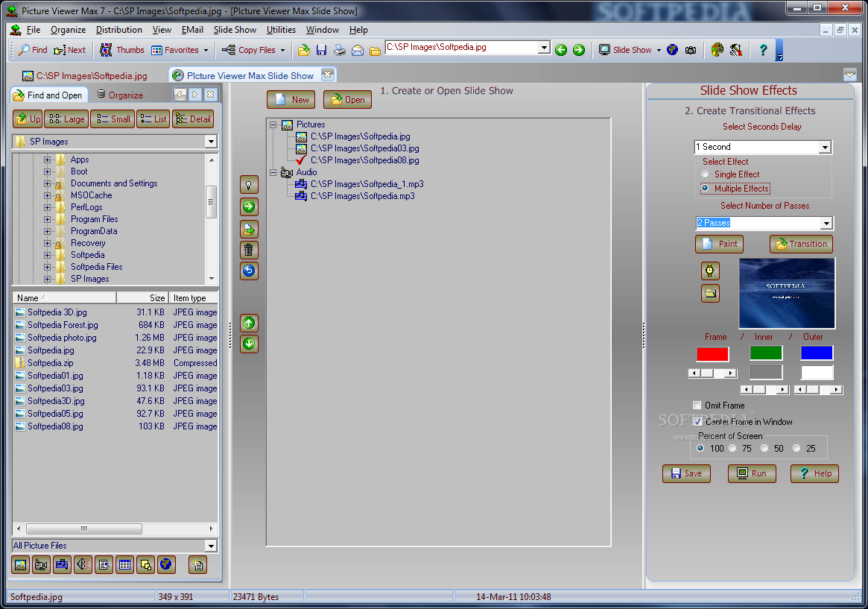
Task: Click the slide show preview thumbnail
Action: tap(787, 294)
